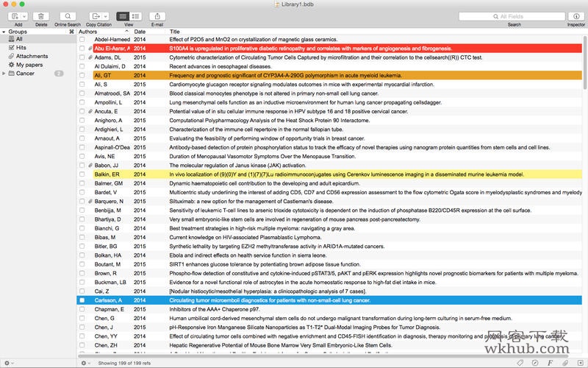Viewport: 588px width, 368px height.
Task: Select the red-highlighted S100A4 retinopathy reference
Action: [x=337, y=49]
